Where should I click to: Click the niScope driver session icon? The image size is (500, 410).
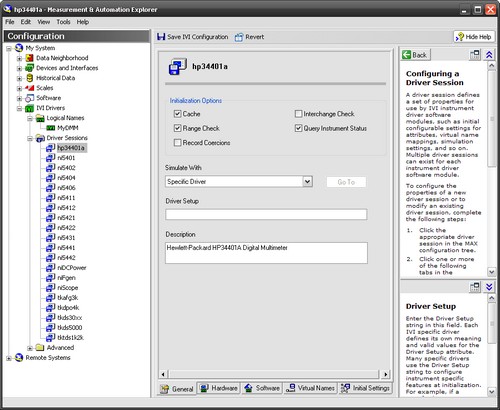click(50, 288)
